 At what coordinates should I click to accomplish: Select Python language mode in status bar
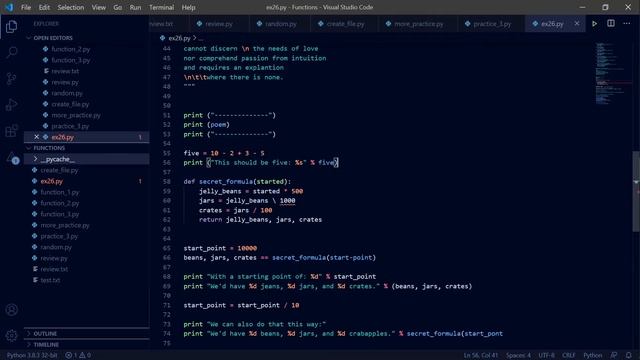tap(592, 356)
